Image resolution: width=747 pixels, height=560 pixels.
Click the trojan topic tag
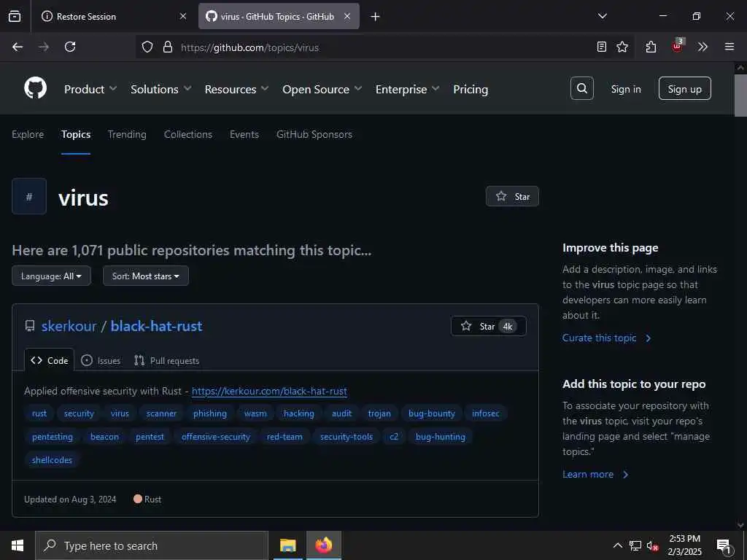(379, 413)
